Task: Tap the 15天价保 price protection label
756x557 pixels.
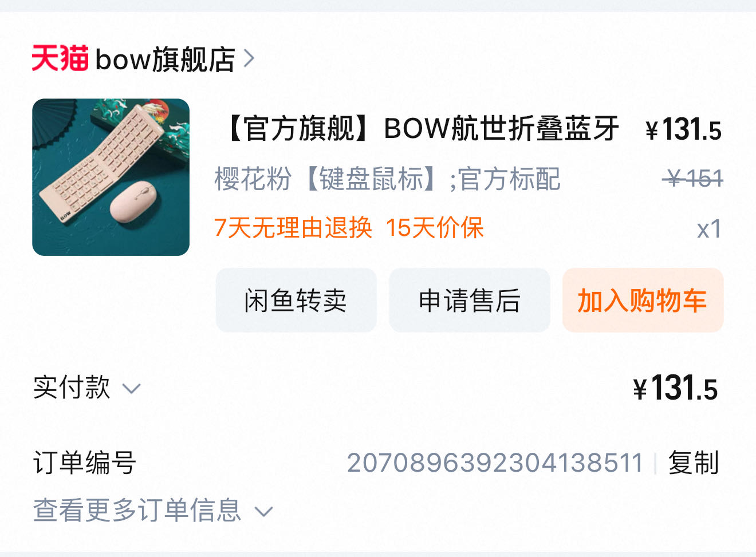Action: coord(435,228)
